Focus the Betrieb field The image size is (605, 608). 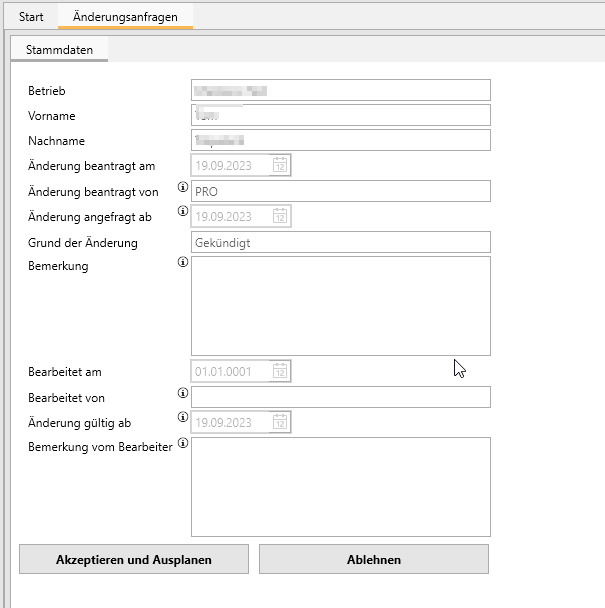pyautogui.click(x=341, y=90)
